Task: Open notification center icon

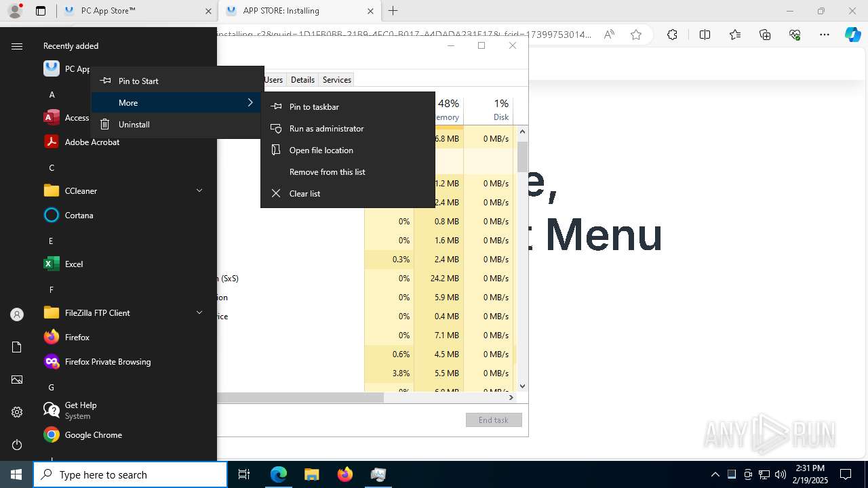Action: (x=846, y=474)
